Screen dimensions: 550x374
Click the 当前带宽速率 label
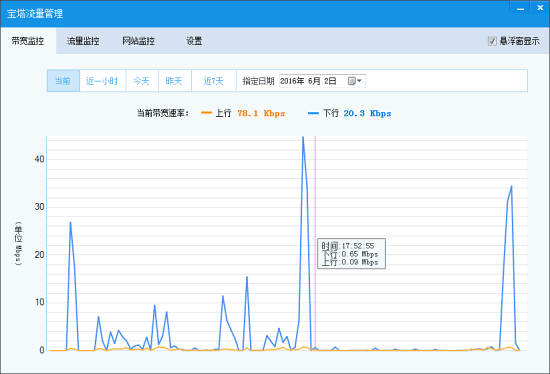163,113
